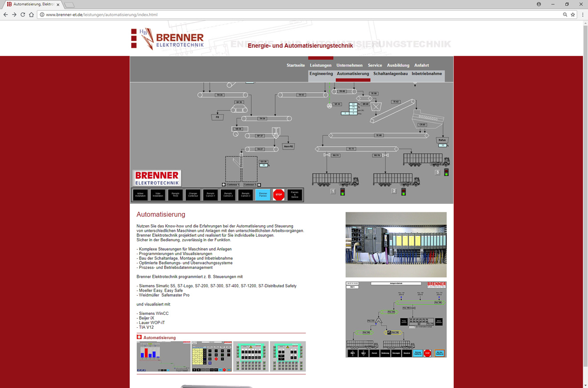Image resolution: width=588 pixels, height=388 pixels.
Task: Open the Startseite menu item
Action: tap(296, 66)
